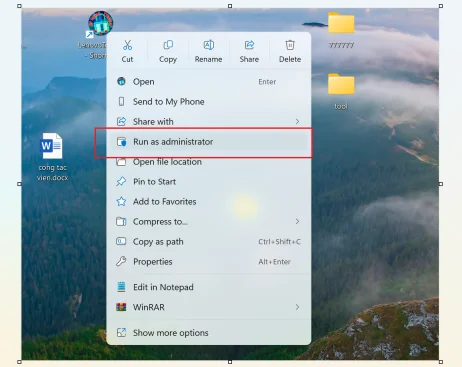Expand the WinRAR submenu arrow

297,307
